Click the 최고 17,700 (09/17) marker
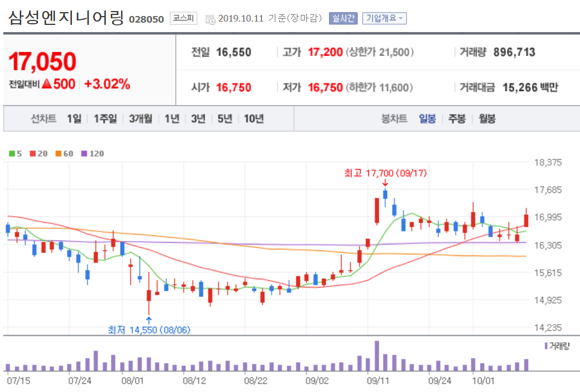580x392 pixels. pos(385,173)
